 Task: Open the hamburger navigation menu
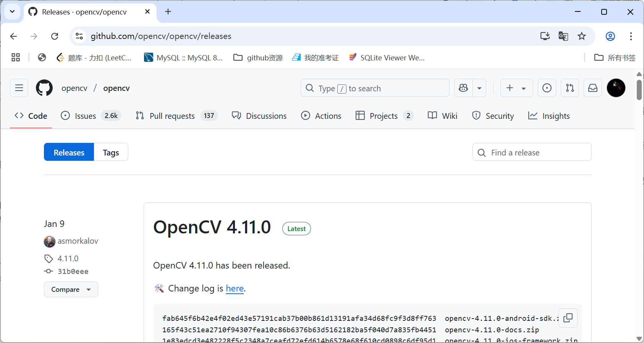tap(19, 88)
